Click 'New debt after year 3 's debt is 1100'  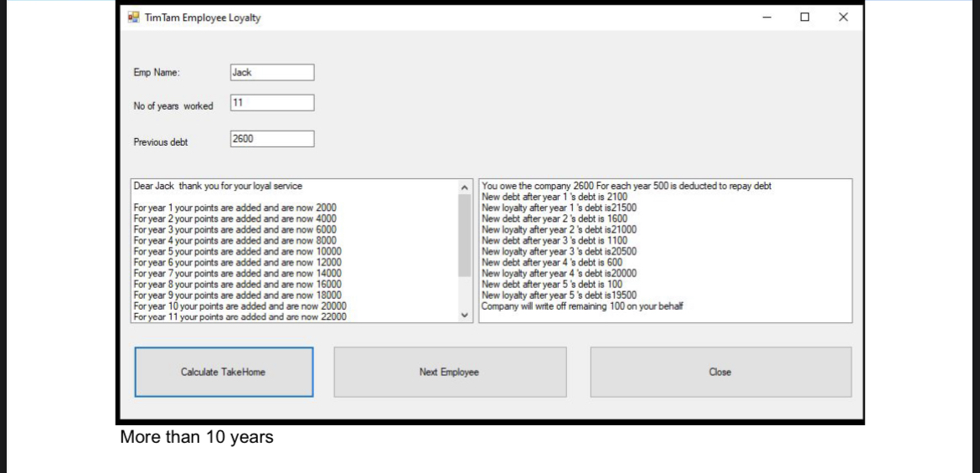[554, 240]
